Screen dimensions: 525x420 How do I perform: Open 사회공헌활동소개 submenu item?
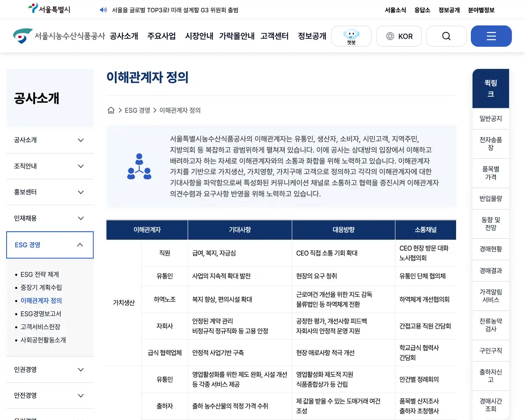[x=43, y=340]
